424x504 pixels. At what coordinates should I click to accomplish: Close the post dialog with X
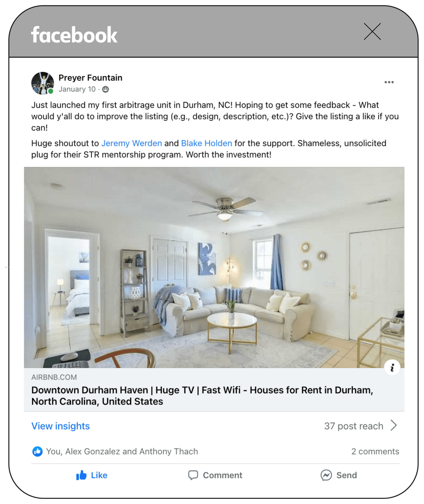pyautogui.click(x=372, y=31)
